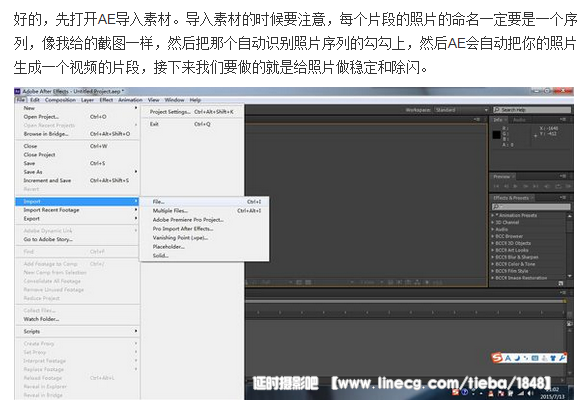Viewport: 586px width, 400px height.
Task: Expand the BCC9 Film Style category
Action: [x=493, y=271]
